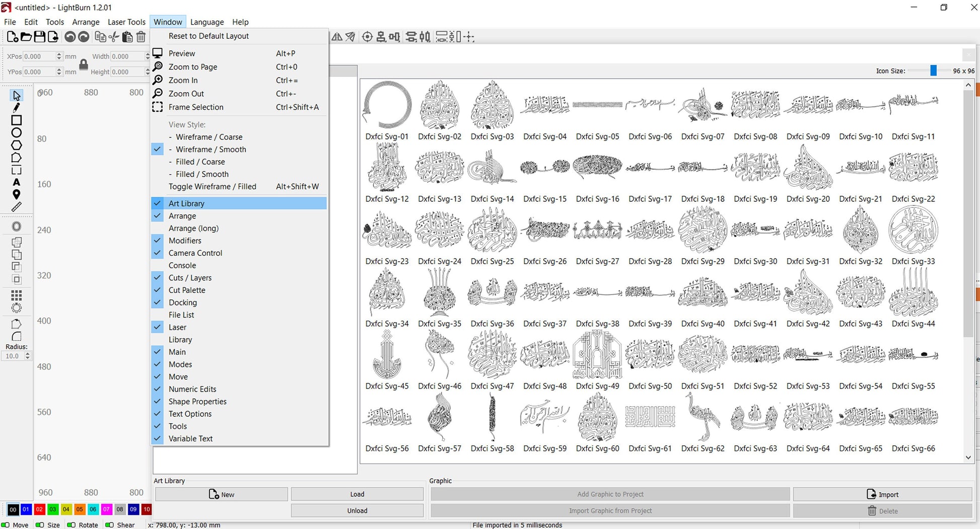Click the Radius corner tool icon
The width and height of the screenshot is (980, 529).
[17, 336]
